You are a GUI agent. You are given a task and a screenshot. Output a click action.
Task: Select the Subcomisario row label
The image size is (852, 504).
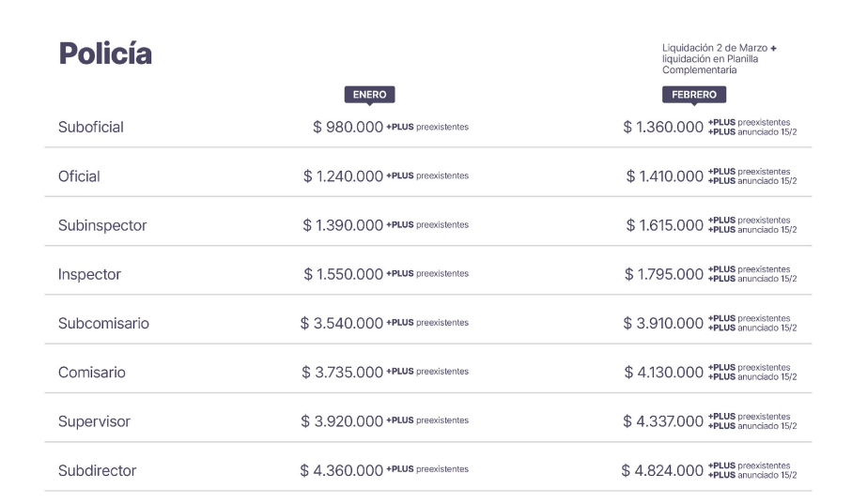tap(103, 323)
